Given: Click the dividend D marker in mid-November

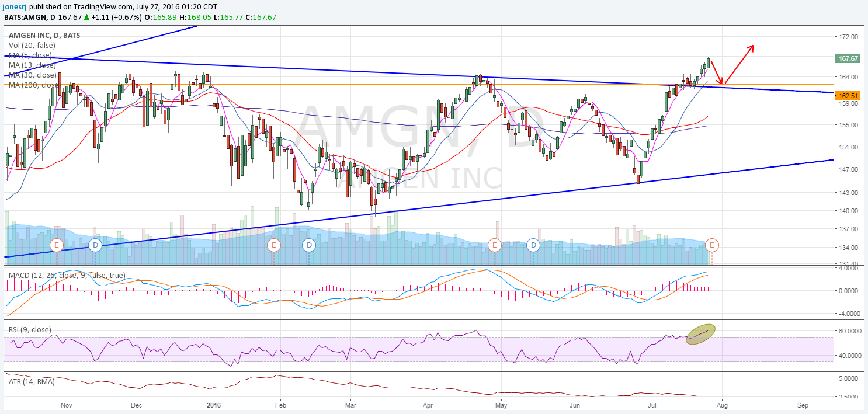Looking at the screenshot, I should coord(95,245).
